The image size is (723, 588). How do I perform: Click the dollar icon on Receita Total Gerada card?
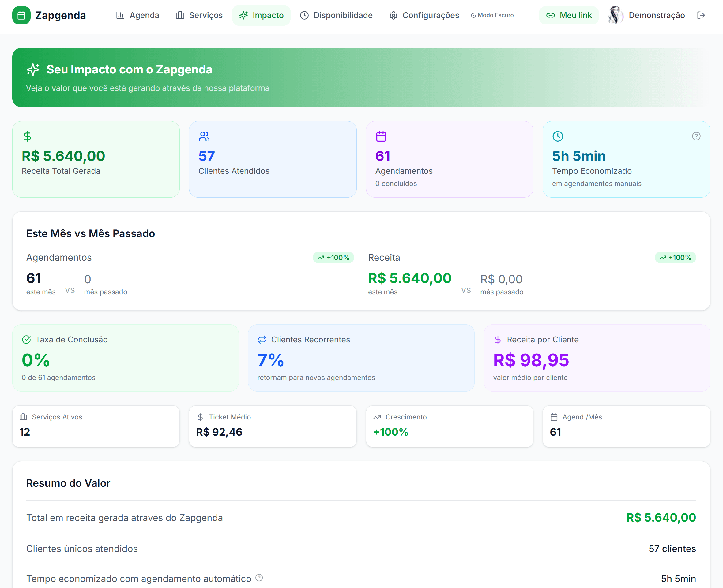27,136
